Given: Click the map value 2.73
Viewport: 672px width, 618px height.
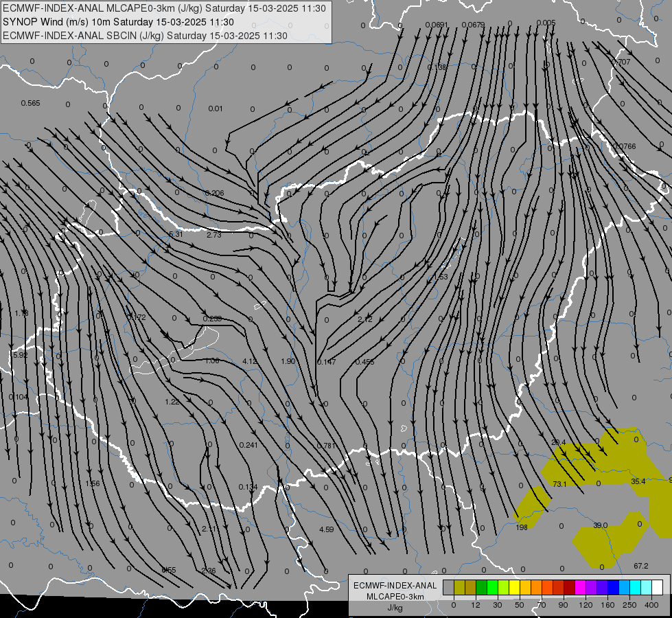Looking at the screenshot, I should click(214, 235).
